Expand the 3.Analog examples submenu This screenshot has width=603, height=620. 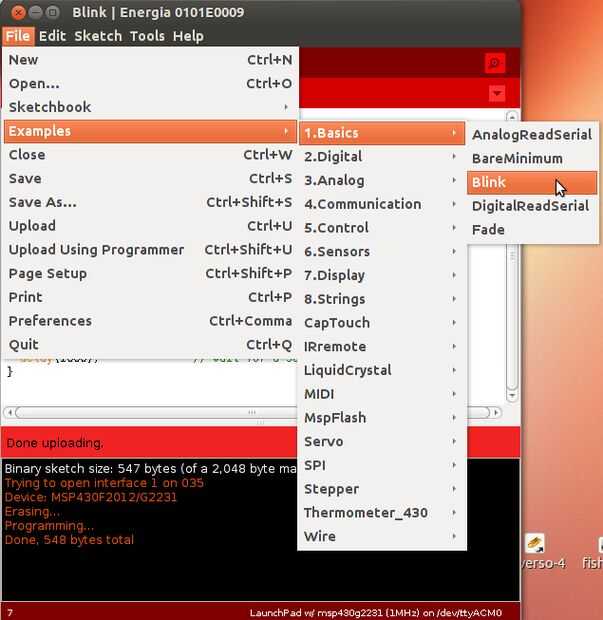tap(382, 180)
